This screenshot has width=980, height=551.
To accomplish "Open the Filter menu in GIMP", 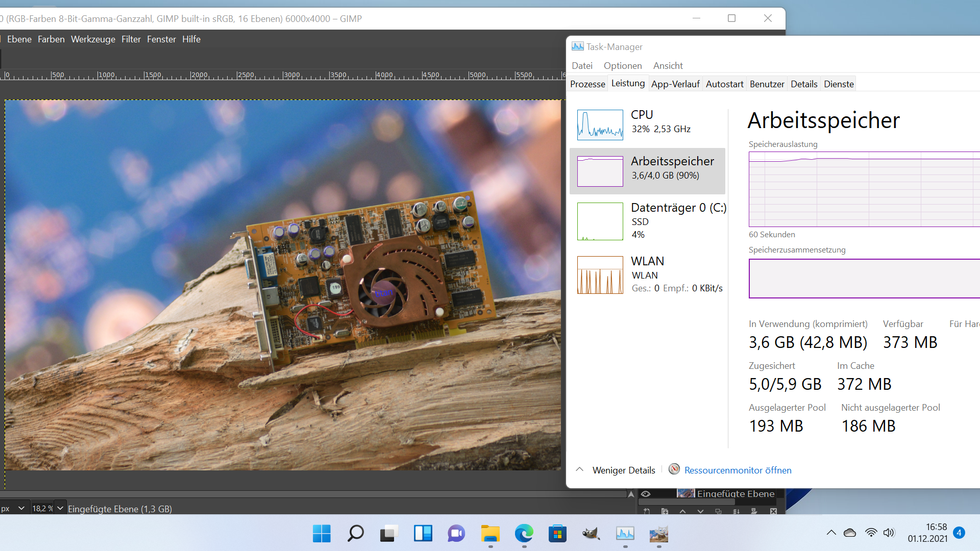I will pos(131,39).
